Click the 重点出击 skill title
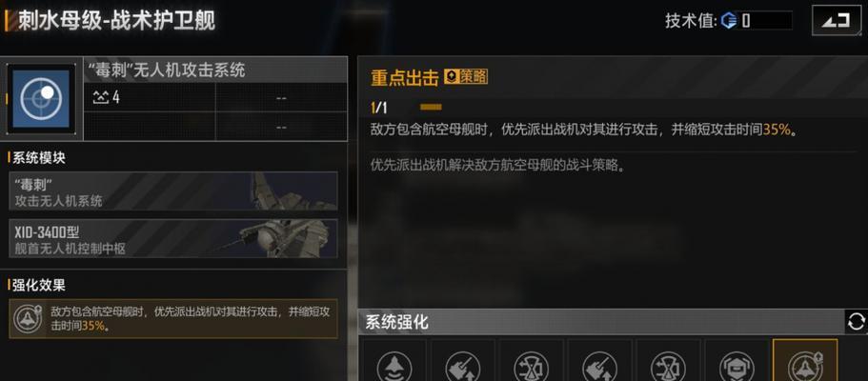Viewport: 868px width, 381px height. pos(405,77)
